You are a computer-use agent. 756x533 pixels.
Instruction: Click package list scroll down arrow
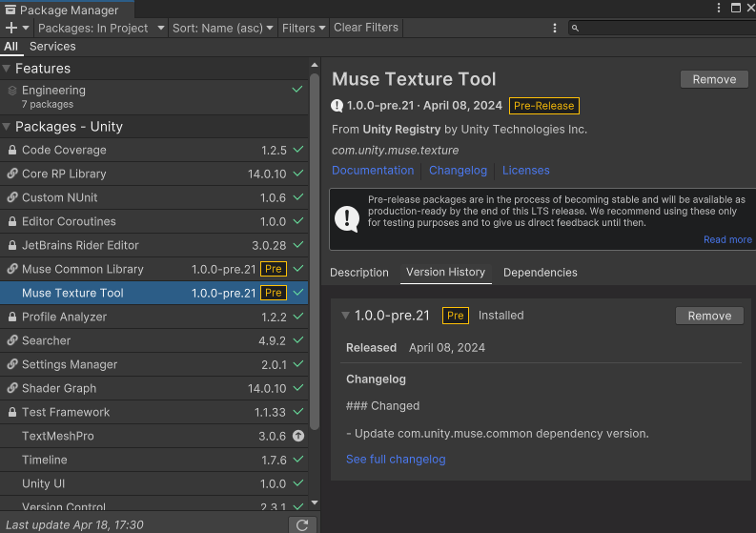click(x=315, y=502)
